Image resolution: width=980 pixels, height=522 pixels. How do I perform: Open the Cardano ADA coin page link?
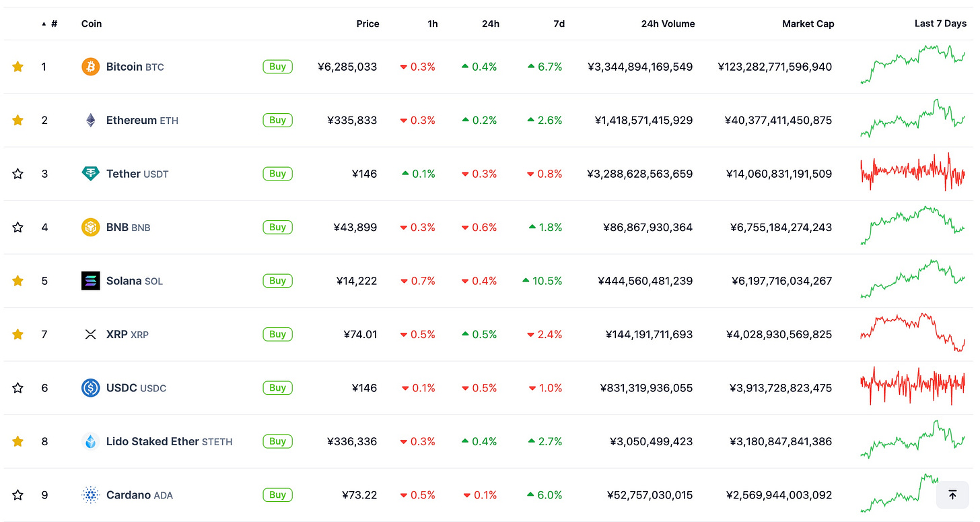(140, 495)
